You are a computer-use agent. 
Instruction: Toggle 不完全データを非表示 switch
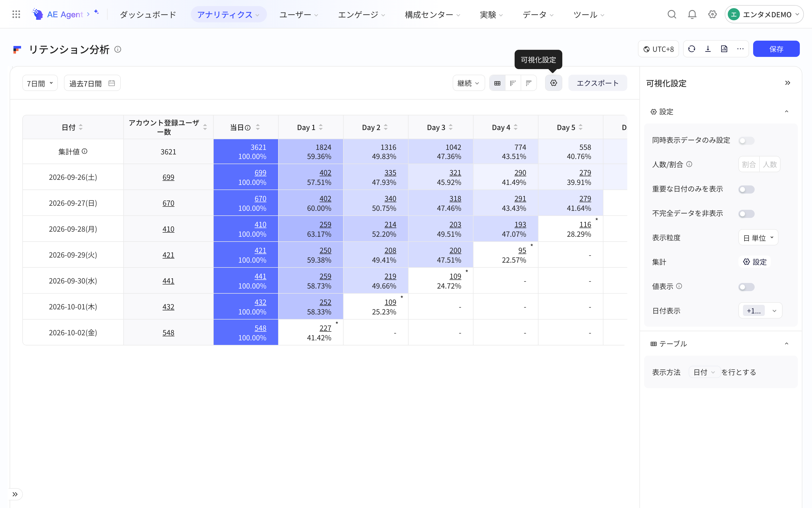pyautogui.click(x=746, y=214)
